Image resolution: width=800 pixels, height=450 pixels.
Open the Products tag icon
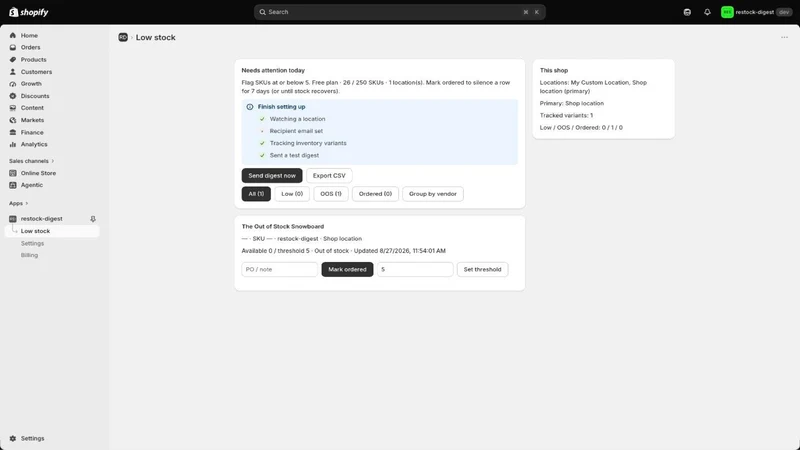(x=13, y=60)
